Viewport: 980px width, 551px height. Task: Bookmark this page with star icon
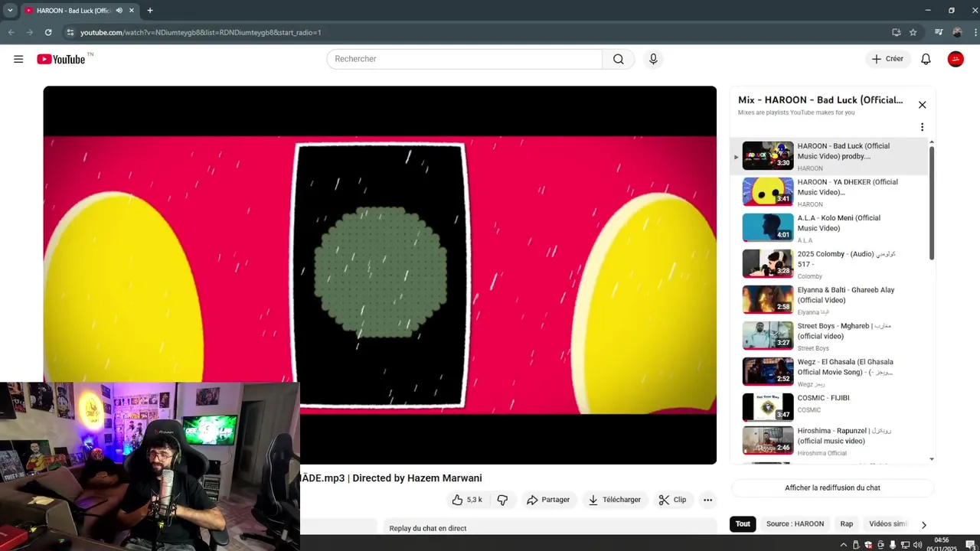tap(913, 32)
